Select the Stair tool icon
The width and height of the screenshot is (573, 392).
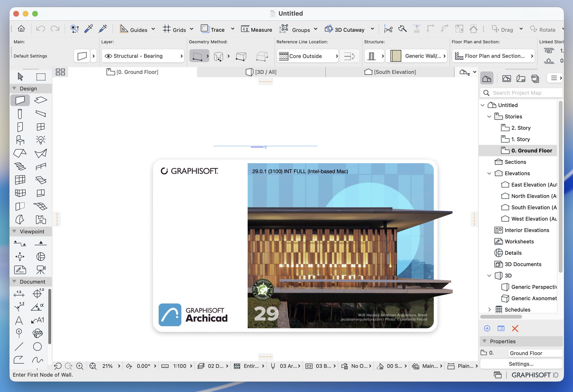20,166
